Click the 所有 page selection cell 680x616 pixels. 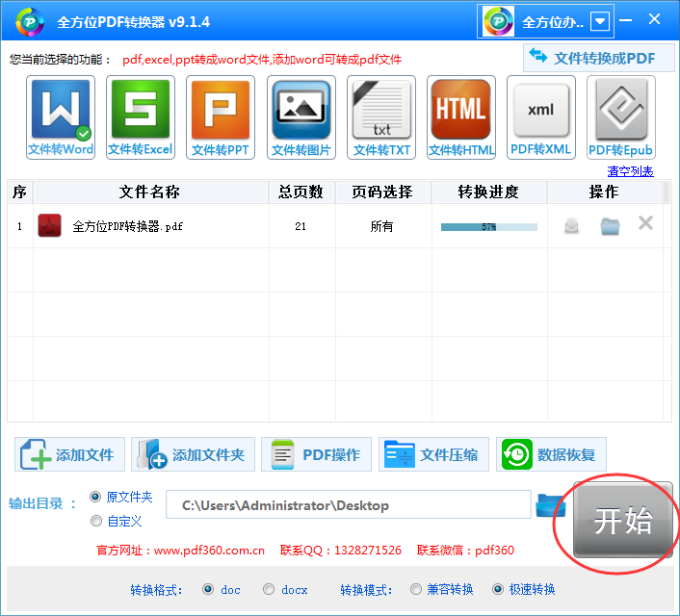click(x=381, y=226)
